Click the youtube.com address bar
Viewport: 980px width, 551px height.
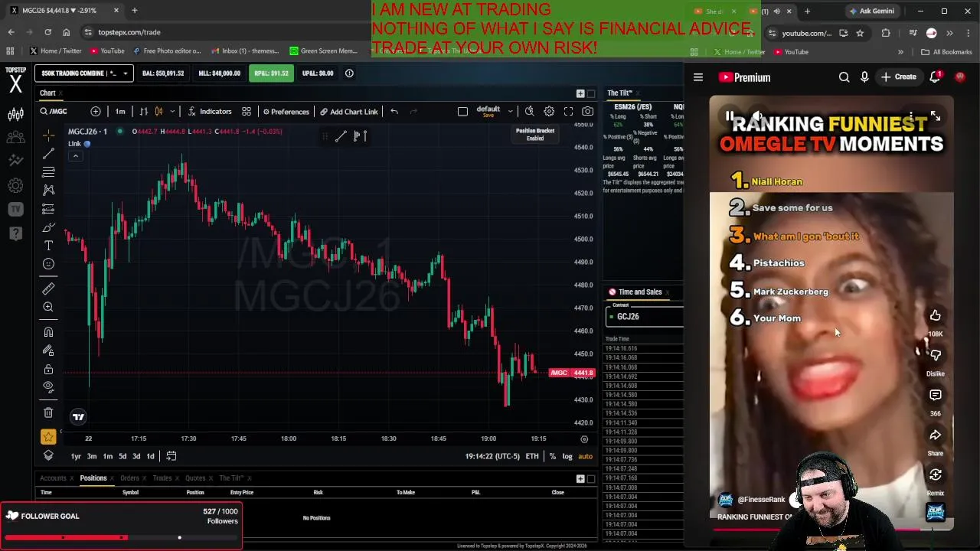pos(806,33)
